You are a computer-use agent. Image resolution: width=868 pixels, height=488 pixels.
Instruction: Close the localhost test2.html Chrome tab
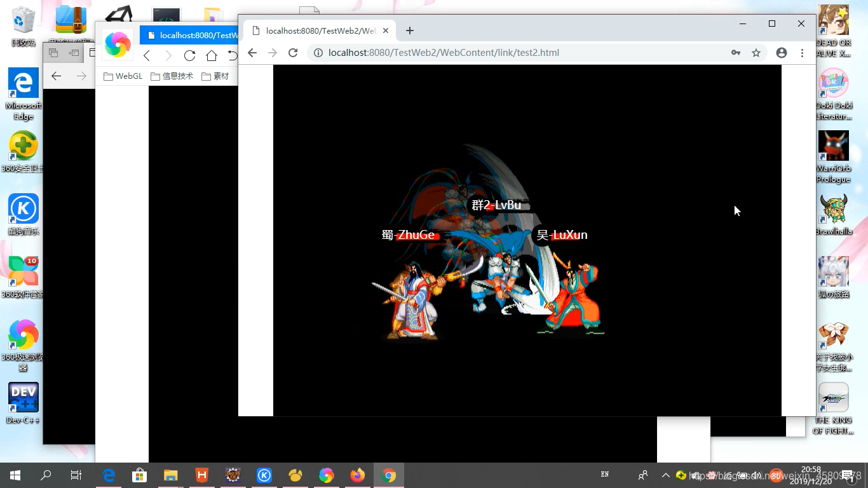pyautogui.click(x=386, y=30)
